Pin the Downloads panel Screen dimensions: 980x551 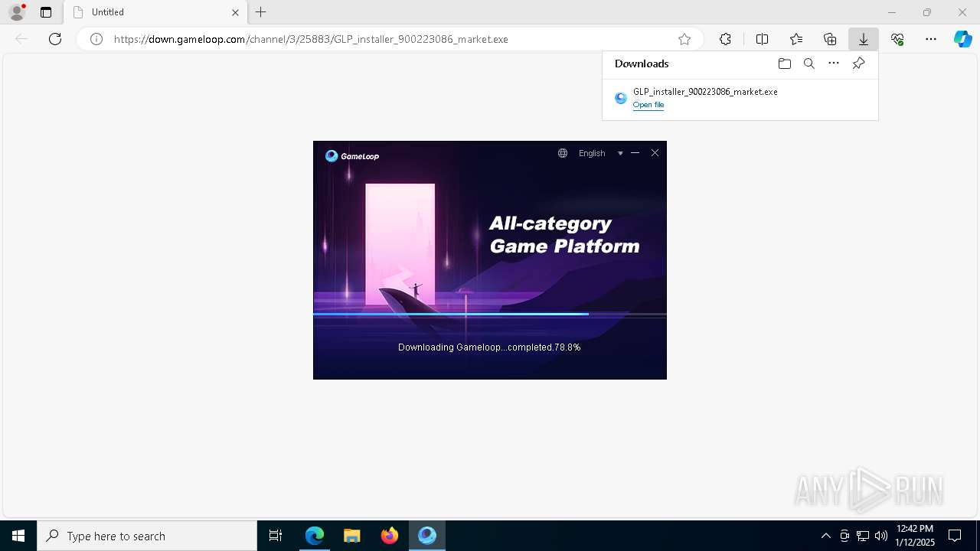pos(858,64)
